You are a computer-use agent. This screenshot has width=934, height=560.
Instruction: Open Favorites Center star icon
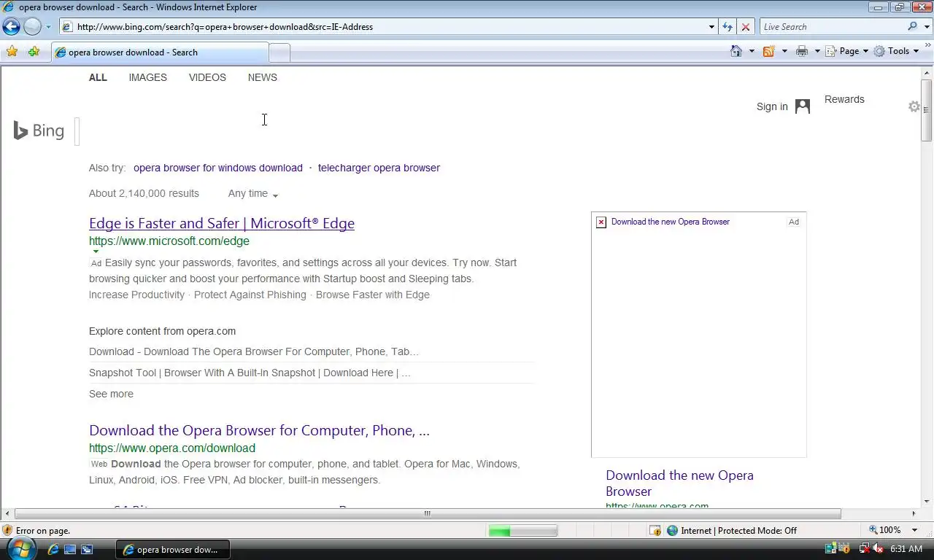click(x=12, y=52)
